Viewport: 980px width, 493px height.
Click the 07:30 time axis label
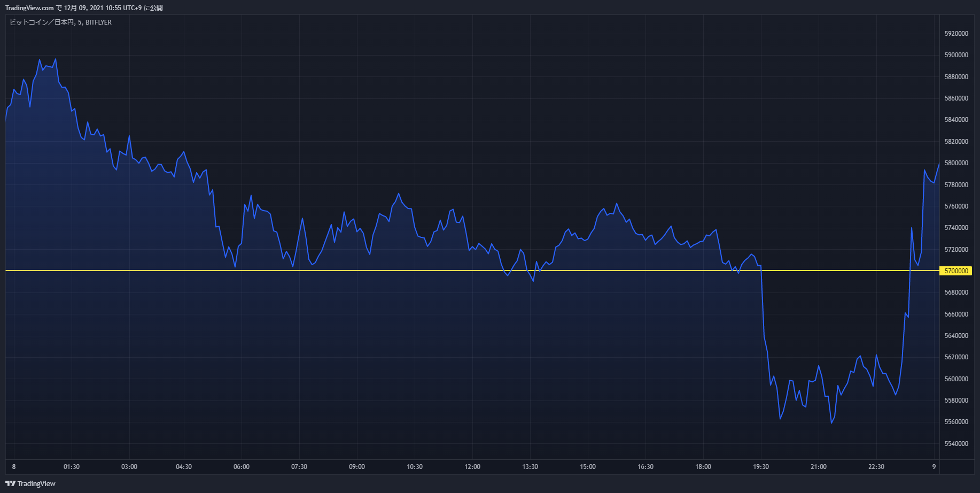tap(299, 467)
